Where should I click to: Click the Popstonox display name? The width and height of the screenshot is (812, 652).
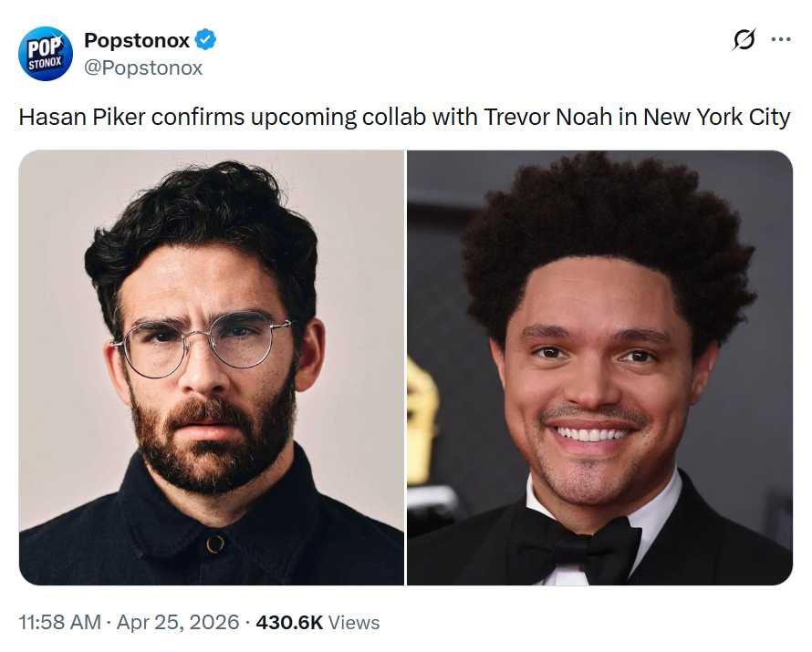[x=137, y=40]
